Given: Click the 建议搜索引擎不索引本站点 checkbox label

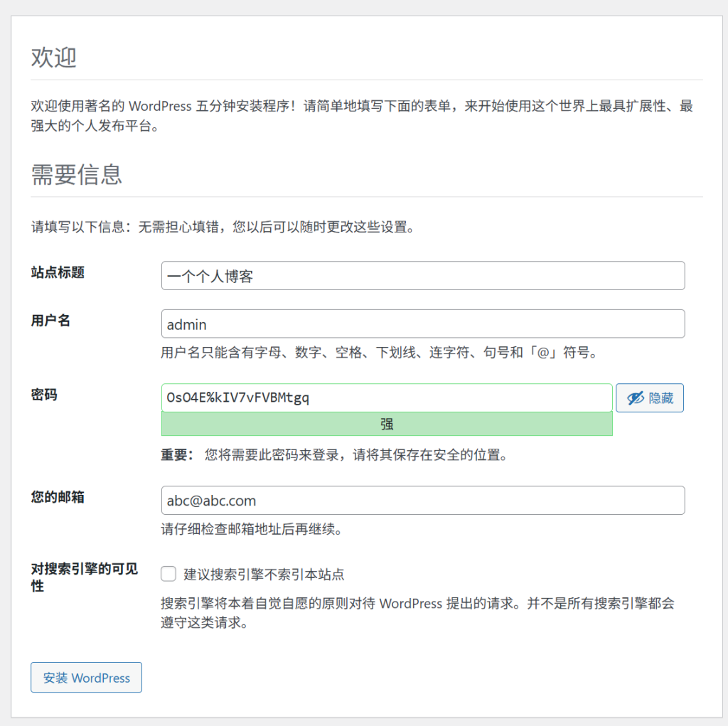Looking at the screenshot, I should click(x=264, y=575).
